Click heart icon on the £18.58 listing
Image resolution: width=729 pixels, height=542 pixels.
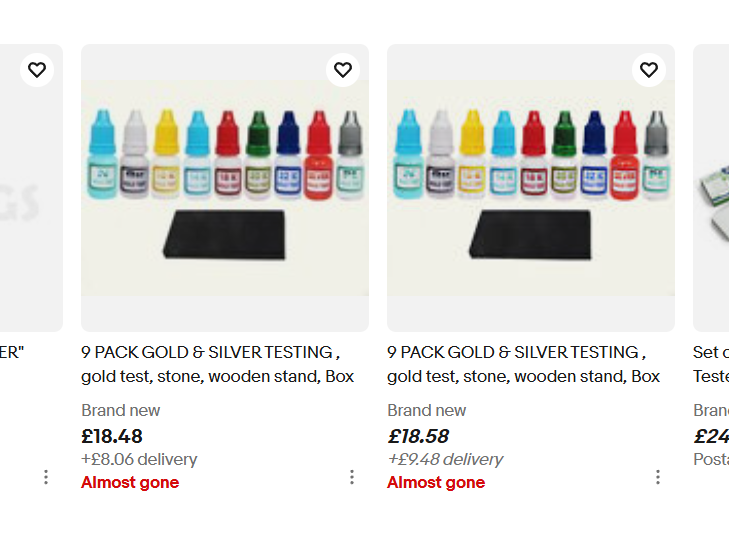649,70
